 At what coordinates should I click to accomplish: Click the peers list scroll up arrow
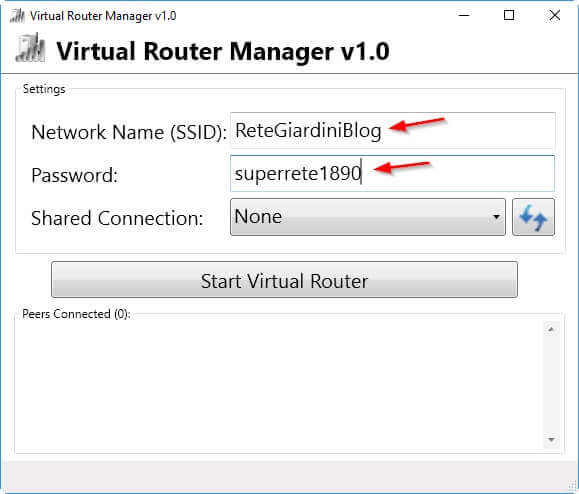point(551,329)
